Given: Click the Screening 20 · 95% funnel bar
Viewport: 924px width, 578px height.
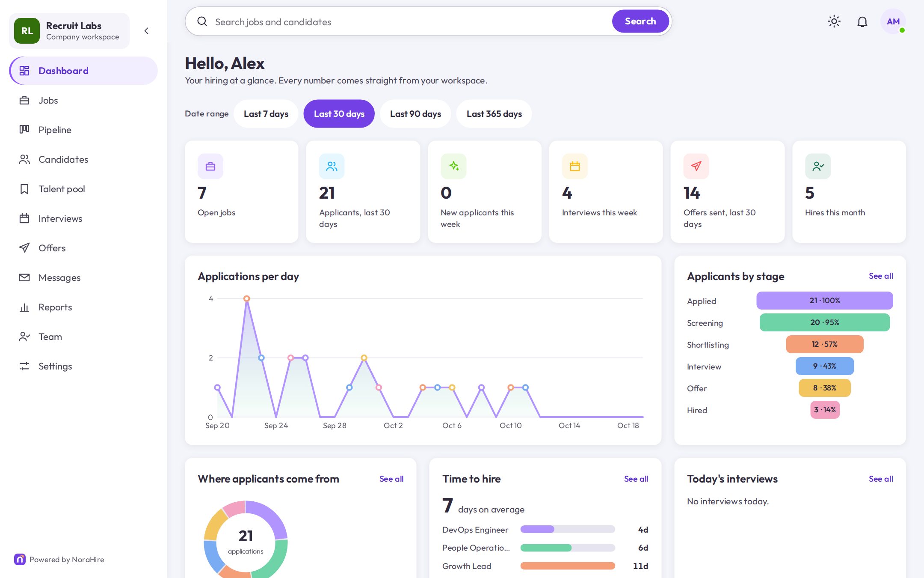Looking at the screenshot, I should (825, 322).
